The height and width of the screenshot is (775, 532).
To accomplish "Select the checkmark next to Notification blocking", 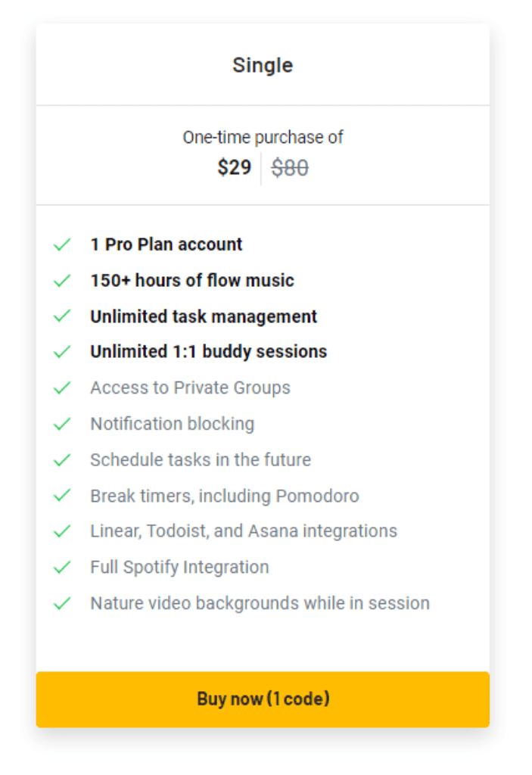I will point(62,424).
